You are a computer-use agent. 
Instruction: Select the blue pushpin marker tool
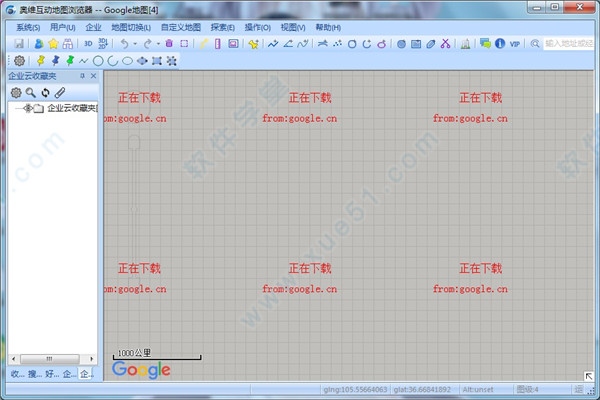pos(55,60)
